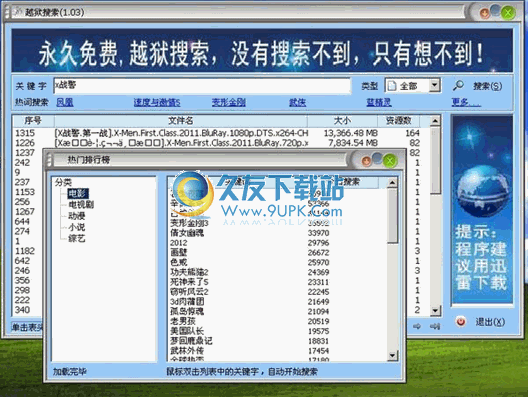
Task: Click the 退出(X) button
Action: (x=490, y=322)
